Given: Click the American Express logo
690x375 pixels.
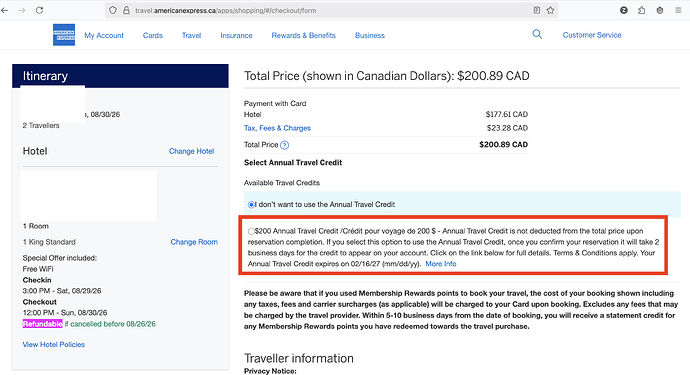Looking at the screenshot, I should 64,35.
